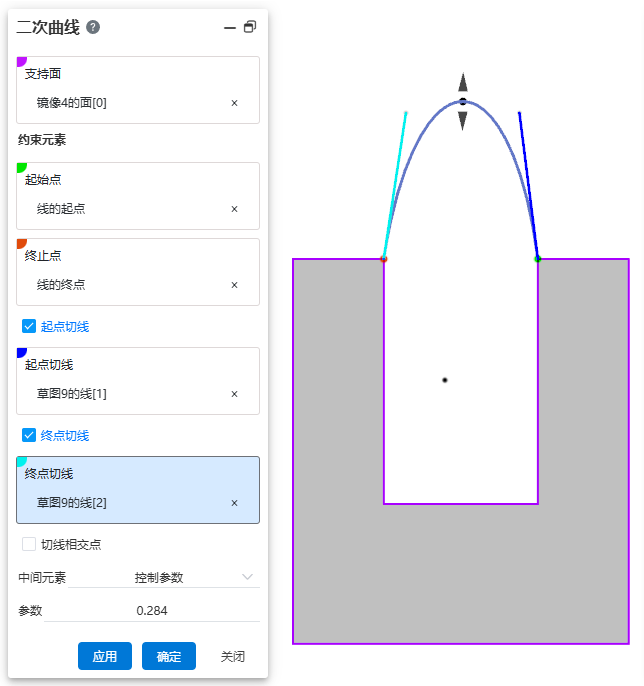Clear the 镜像4的面[0] support face selection
This screenshot has height=686, width=644.
pyautogui.click(x=234, y=103)
